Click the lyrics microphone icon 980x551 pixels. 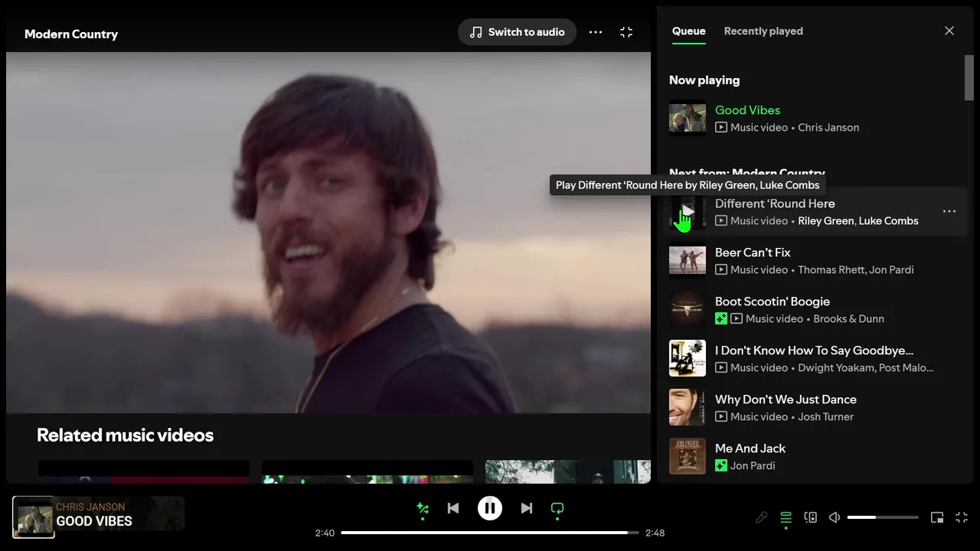point(761,517)
